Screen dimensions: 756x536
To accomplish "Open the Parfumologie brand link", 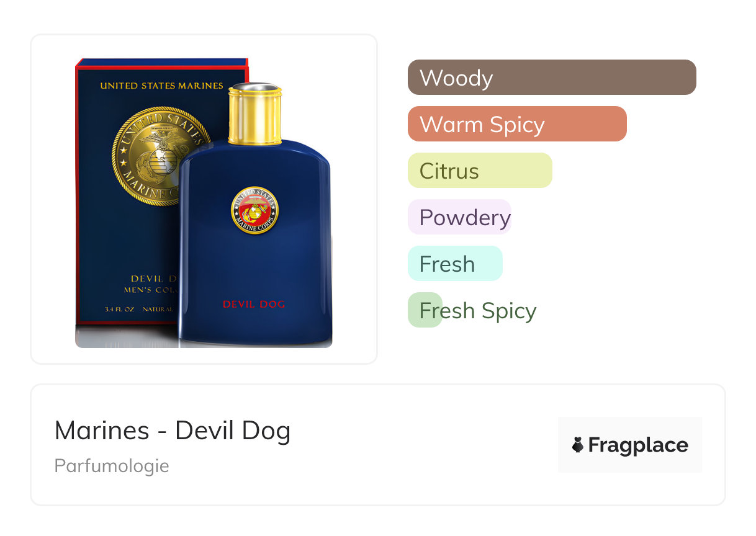I will tap(112, 466).
